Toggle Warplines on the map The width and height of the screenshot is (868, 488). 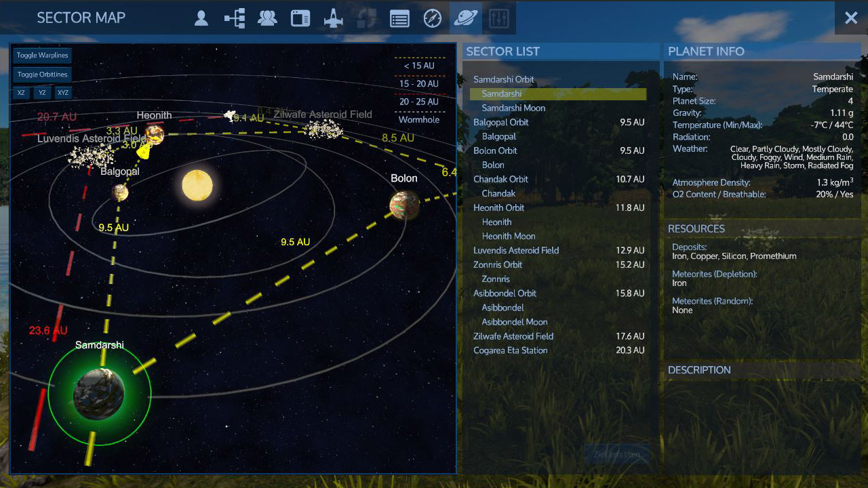[42, 56]
